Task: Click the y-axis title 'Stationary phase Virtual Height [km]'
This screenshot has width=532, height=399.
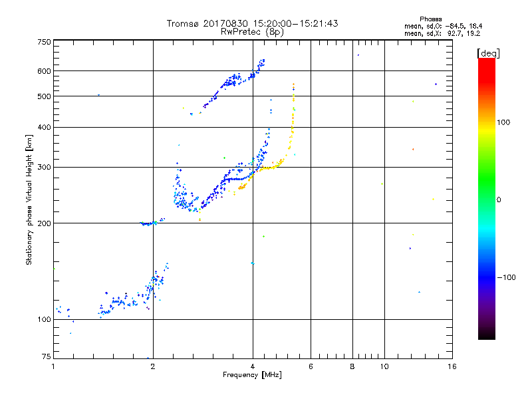Action: click(29, 199)
